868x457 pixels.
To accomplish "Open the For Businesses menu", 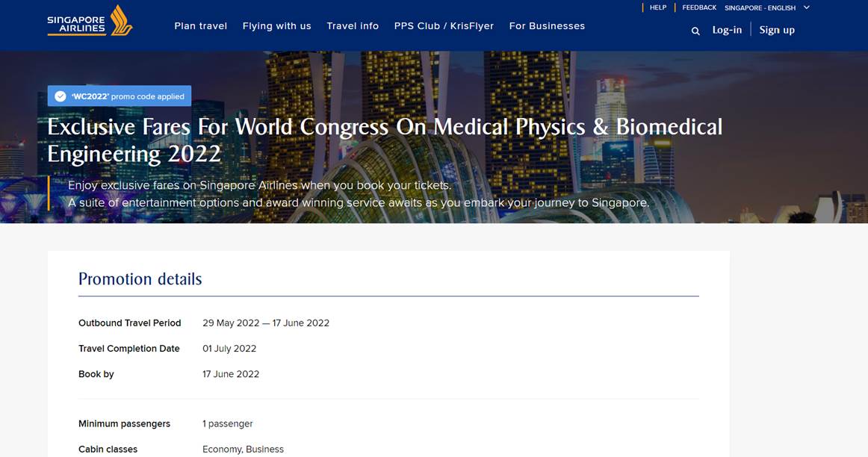I will 547,26.
